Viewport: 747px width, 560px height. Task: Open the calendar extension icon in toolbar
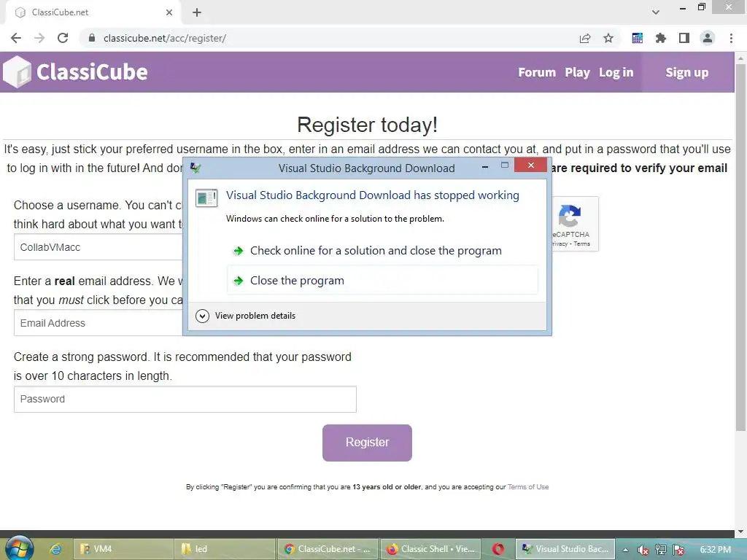[x=637, y=38]
